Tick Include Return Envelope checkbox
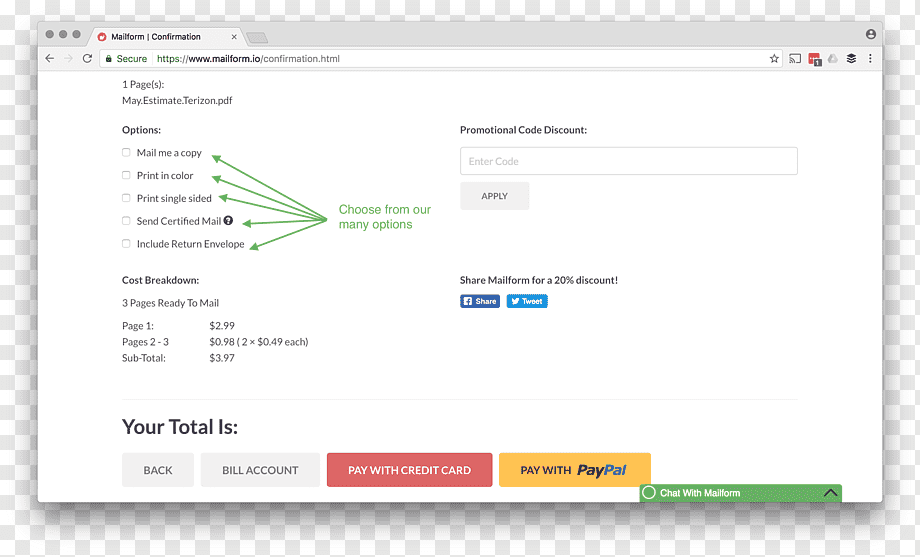The image size is (920, 557). pos(126,244)
